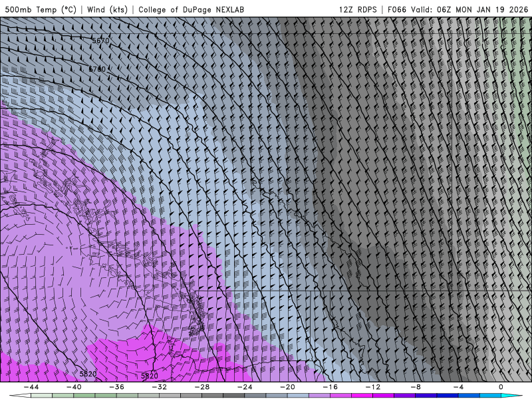
Task: Click the -36 colorbar scale label
Action: (117, 387)
